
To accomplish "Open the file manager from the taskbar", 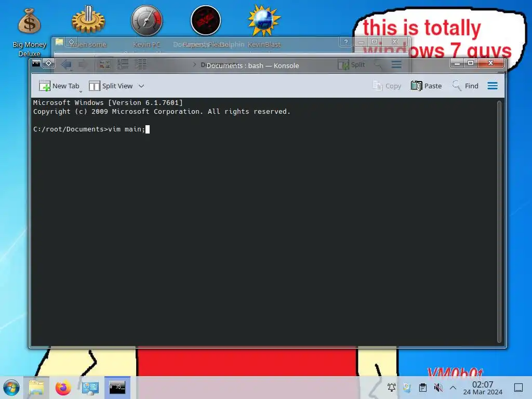I will click(36, 388).
